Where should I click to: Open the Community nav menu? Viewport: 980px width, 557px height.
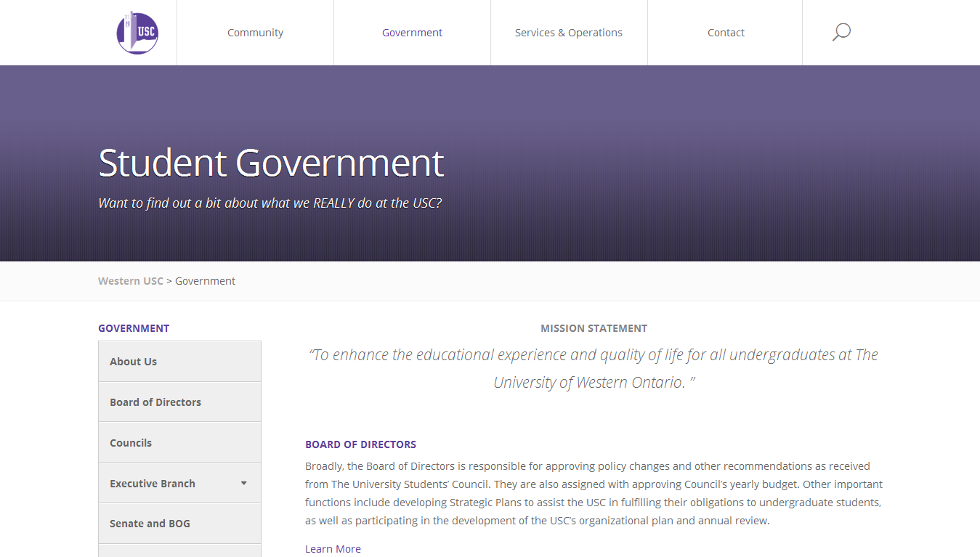[255, 33]
